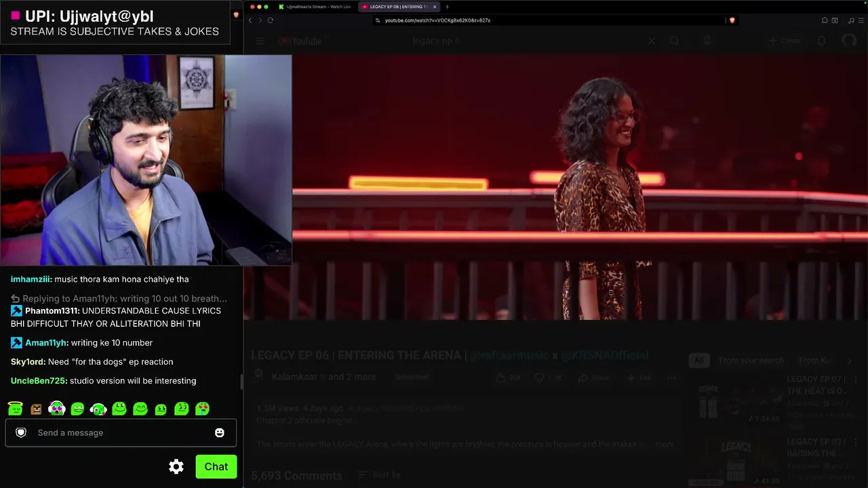Click the browser address bar URL
Viewport: 868px width, 488px height.
[x=437, y=20]
